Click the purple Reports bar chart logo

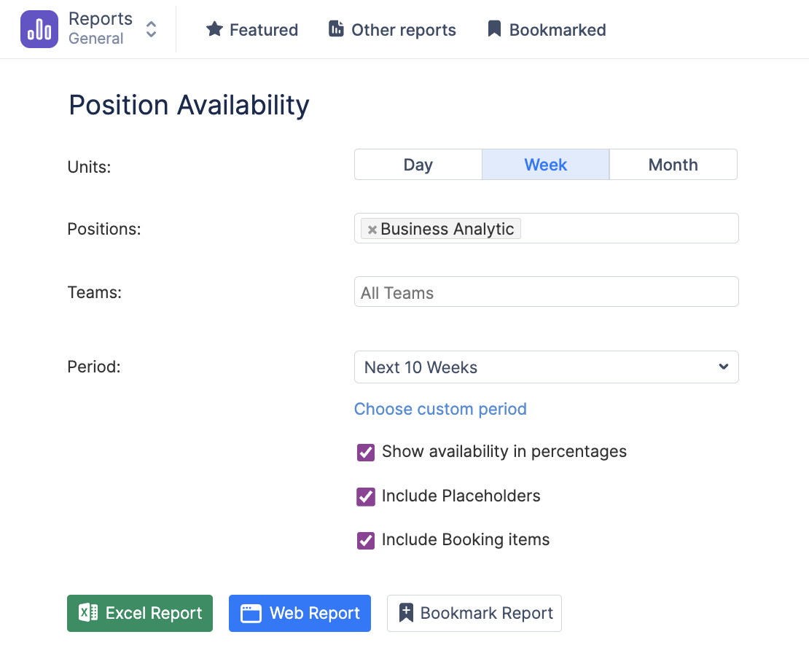coord(39,29)
